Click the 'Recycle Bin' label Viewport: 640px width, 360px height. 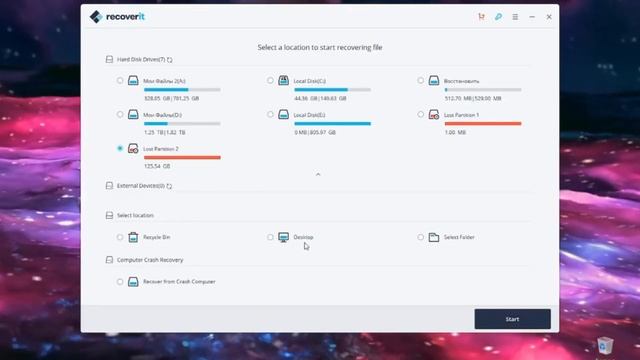point(156,237)
